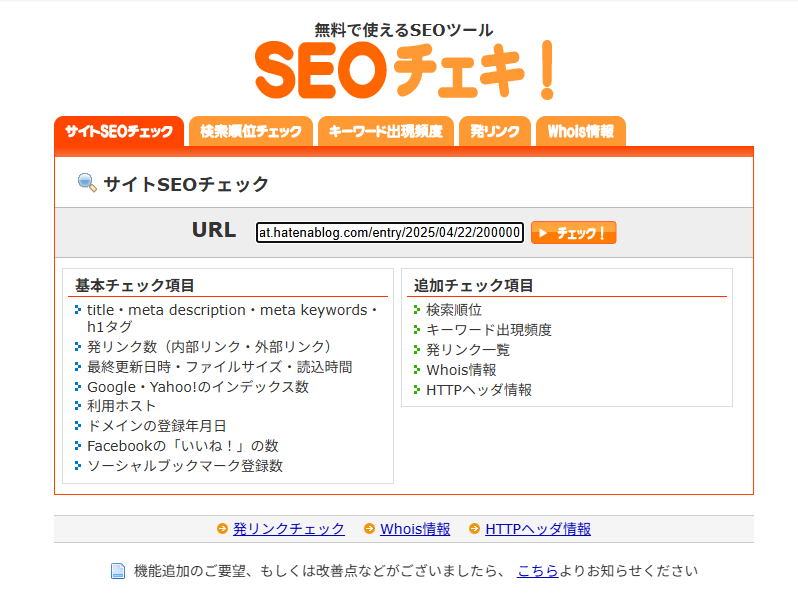798x607 pixels.
Task: Switch to the 検索順位チェック tab
Action: pos(251,131)
